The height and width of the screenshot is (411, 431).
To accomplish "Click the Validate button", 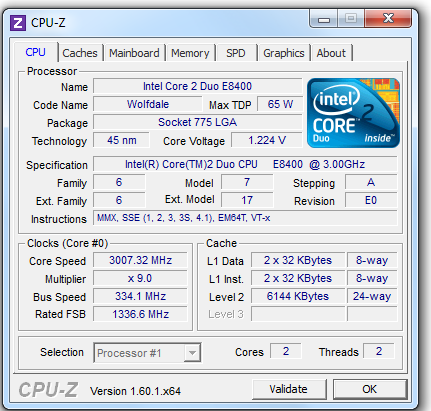I will coord(289,389).
